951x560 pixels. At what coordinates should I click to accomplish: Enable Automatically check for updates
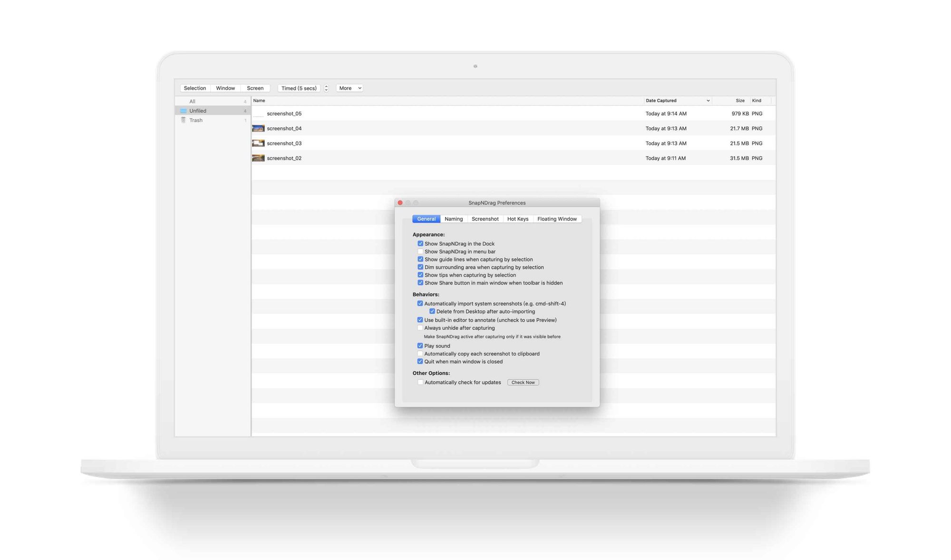(420, 382)
